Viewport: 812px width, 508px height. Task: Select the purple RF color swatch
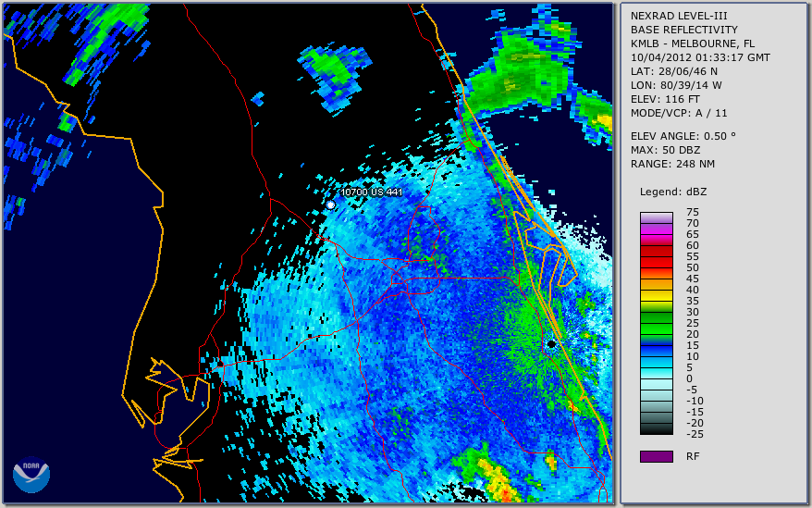tap(656, 456)
